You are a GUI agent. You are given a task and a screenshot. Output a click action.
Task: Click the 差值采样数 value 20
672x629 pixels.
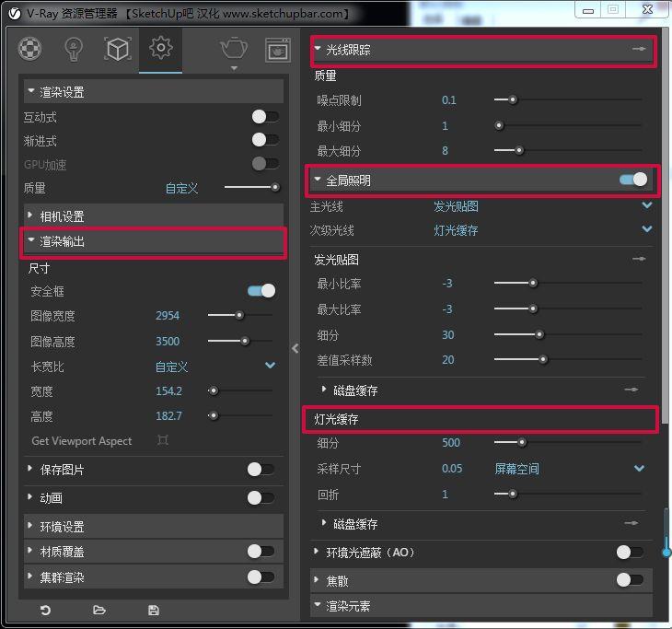tap(448, 360)
